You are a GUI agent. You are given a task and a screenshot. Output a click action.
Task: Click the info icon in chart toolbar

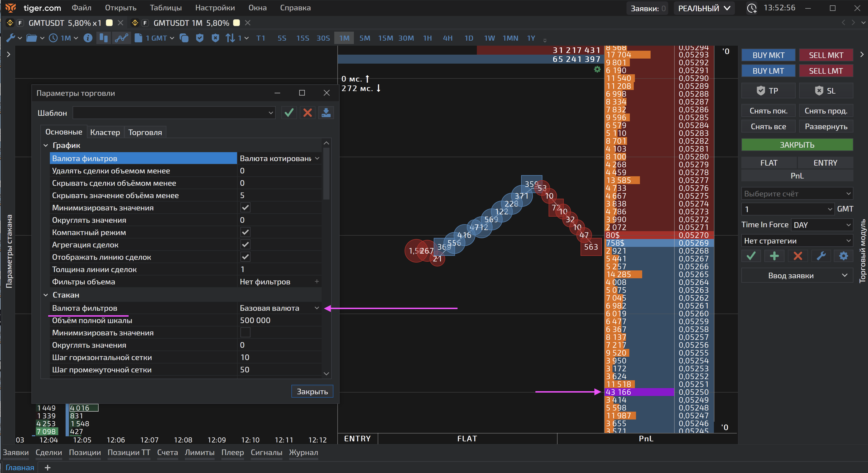(88, 38)
